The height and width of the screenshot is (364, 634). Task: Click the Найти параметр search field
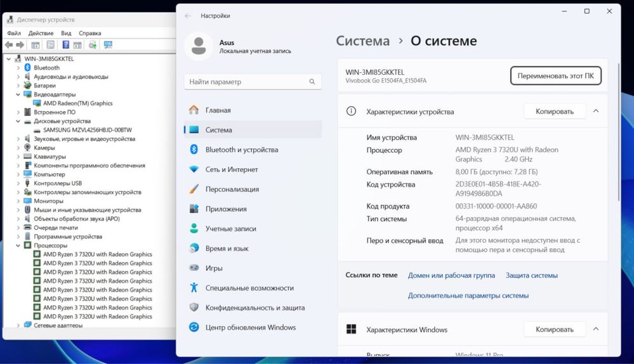tap(253, 82)
